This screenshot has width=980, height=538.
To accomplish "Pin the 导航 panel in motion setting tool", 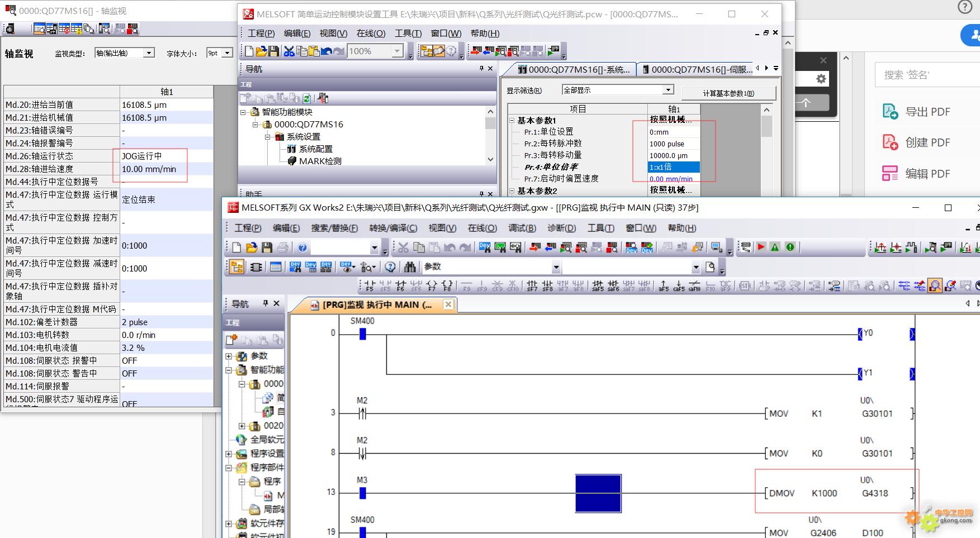I will pyautogui.click(x=481, y=68).
